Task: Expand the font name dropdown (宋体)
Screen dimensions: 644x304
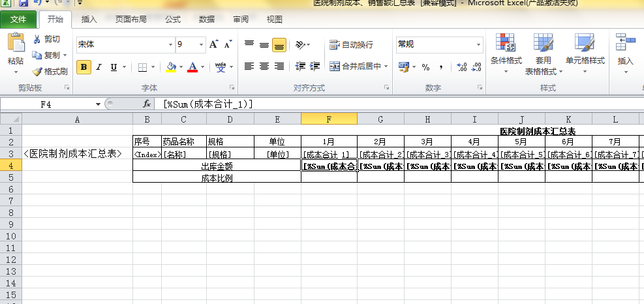Action: coord(169,45)
